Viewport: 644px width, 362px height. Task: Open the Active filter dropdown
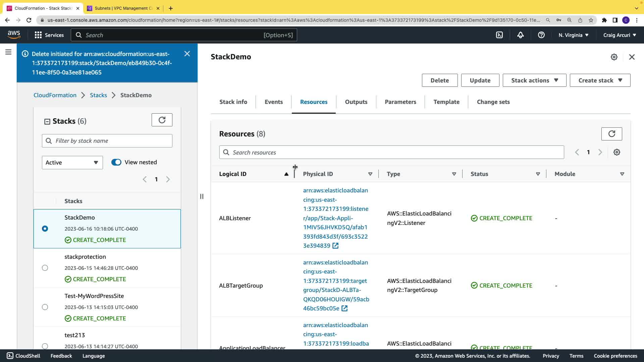tap(72, 163)
